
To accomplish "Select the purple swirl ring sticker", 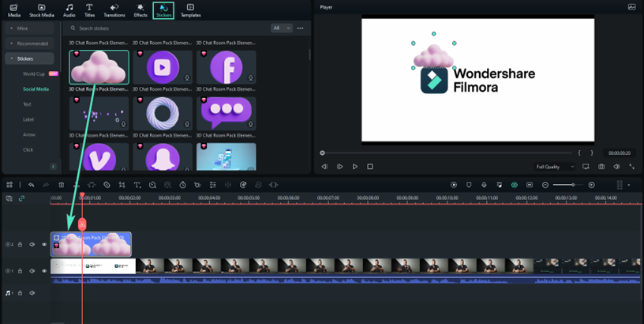I will (x=163, y=114).
